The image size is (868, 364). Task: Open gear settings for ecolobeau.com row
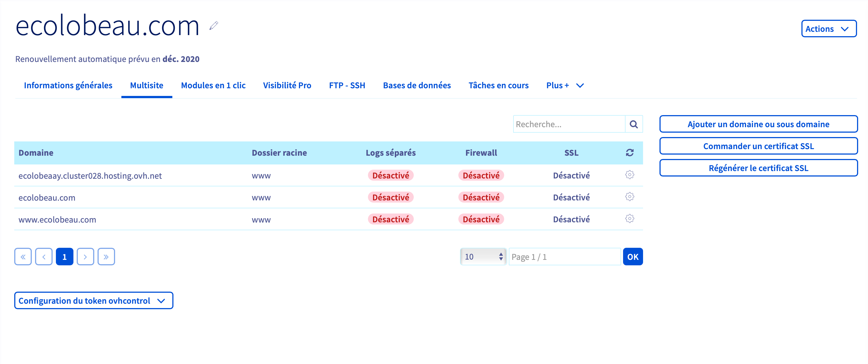coord(629,197)
